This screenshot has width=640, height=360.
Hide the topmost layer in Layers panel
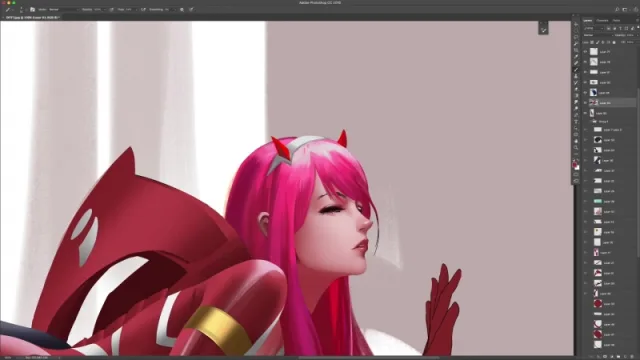(585, 52)
